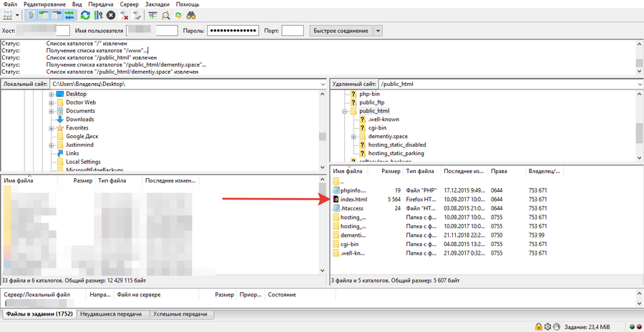Expand the local Desktop tree node

point(52,94)
